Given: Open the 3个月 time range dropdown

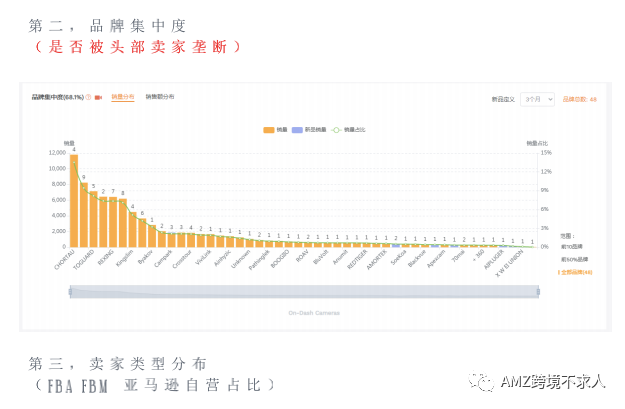Looking at the screenshot, I should coord(537,100).
